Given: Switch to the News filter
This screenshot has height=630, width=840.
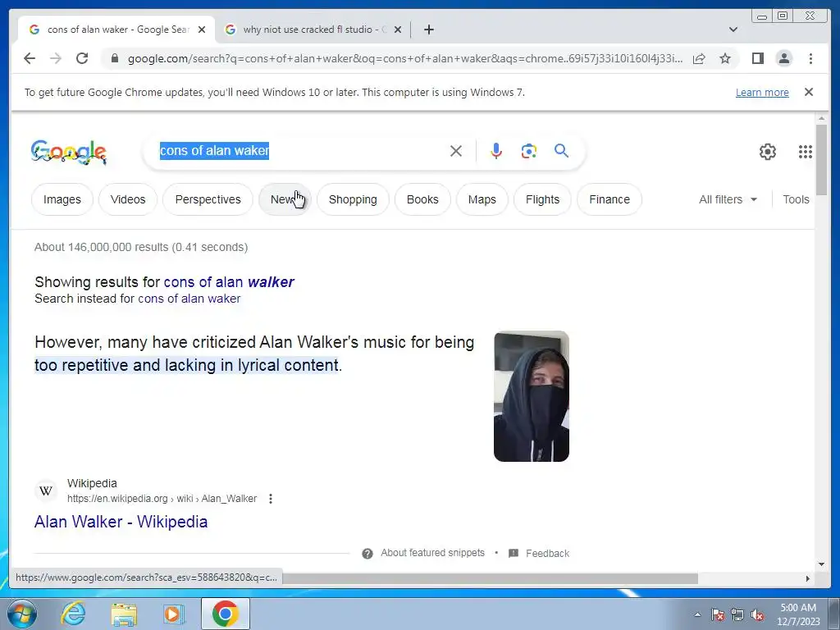Looking at the screenshot, I should click(285, 199).
